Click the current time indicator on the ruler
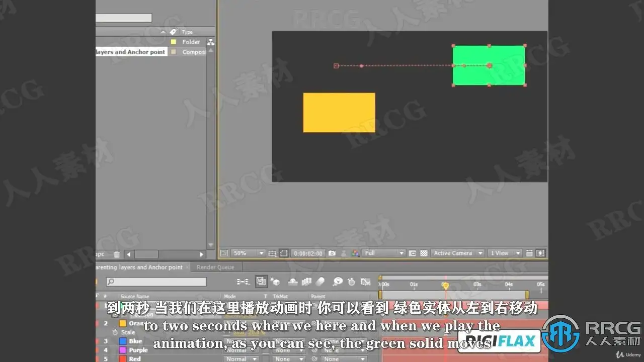Image resolution: width=644 pixels, height=362 pixels. point(445,285)
